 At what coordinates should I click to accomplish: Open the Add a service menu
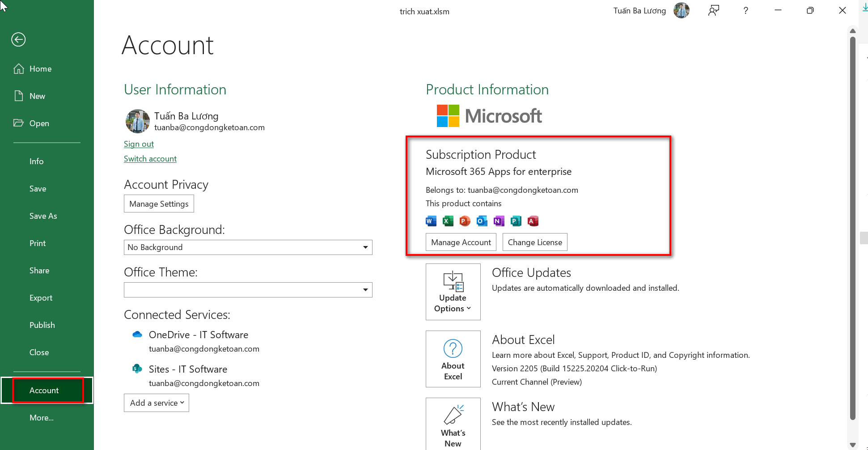(x=157, y=403)
